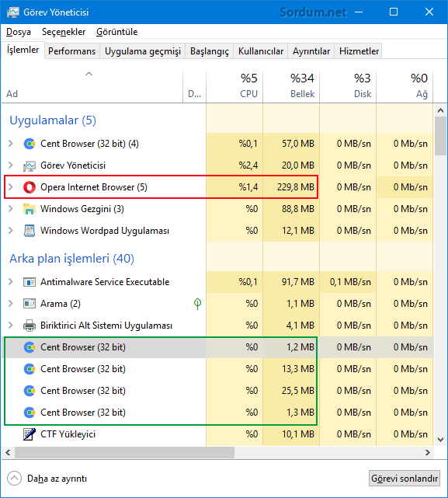Click the 57,0 MB value for Cent Browser (4)
This screenshot has width=448, height=498.
point(298,144)
